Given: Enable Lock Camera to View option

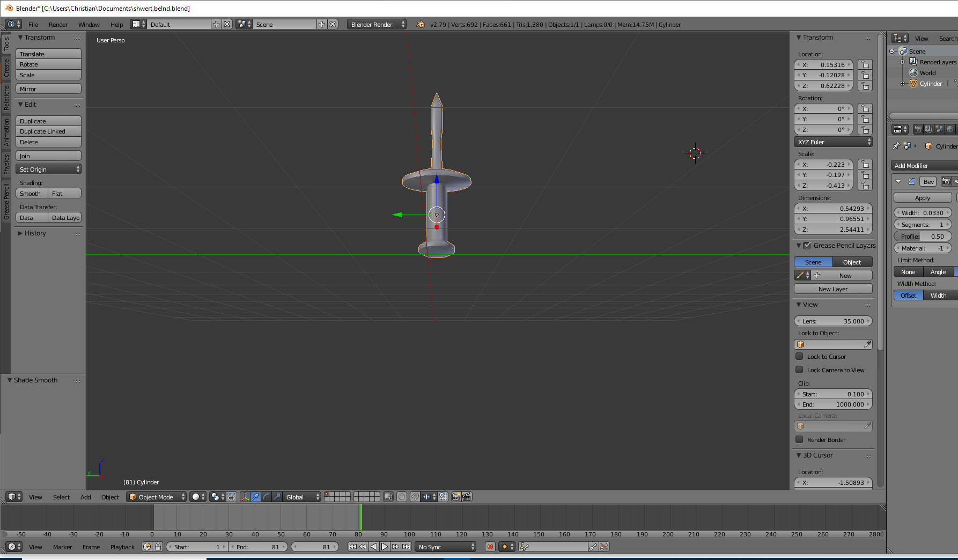Looking at the screenshot, I should 799,370.
